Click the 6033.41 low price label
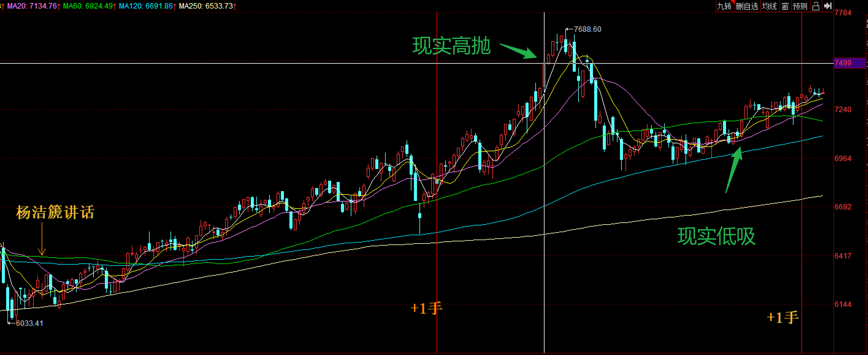The width and height of the screenshot is (868, 355). (29, 323)
